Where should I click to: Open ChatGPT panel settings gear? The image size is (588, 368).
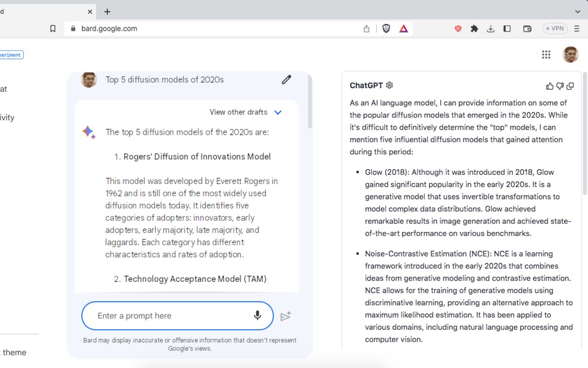[x=390, y=85]
